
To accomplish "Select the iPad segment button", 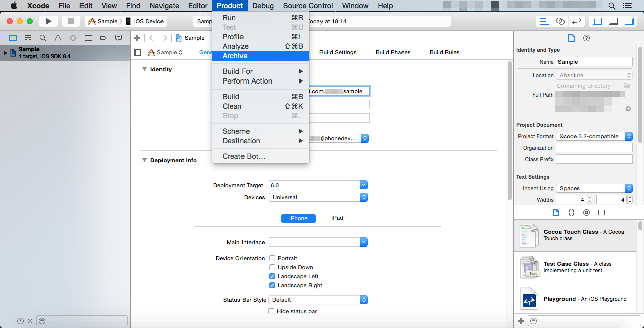I will click(337, 218).
